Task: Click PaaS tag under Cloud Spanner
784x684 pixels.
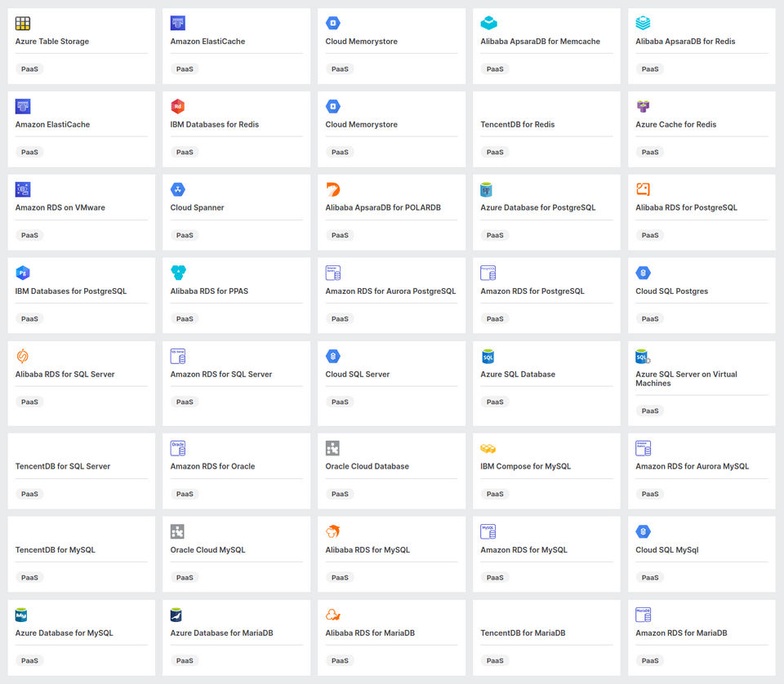Action: (185, 235)
